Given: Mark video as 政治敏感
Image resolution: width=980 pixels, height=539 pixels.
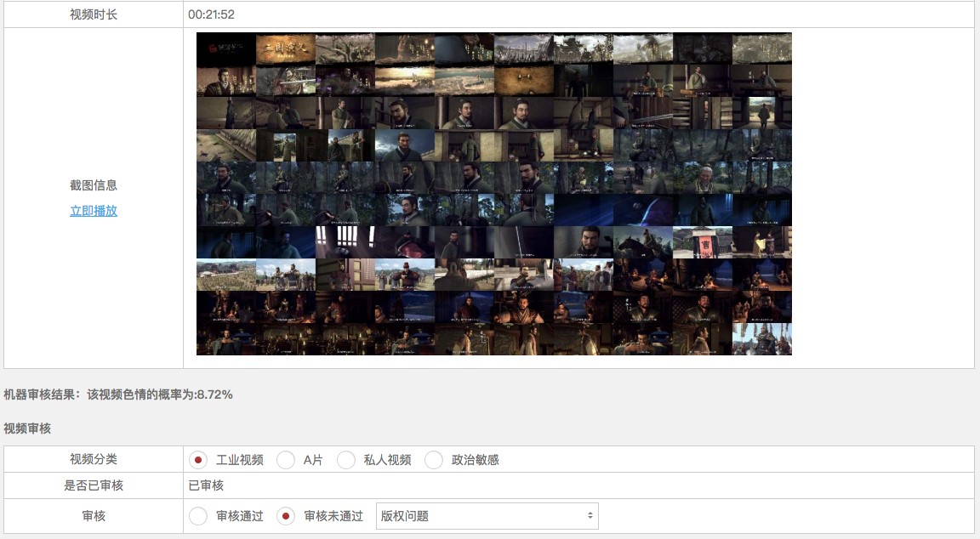Looking at the screenshot, I should [433, 460].
